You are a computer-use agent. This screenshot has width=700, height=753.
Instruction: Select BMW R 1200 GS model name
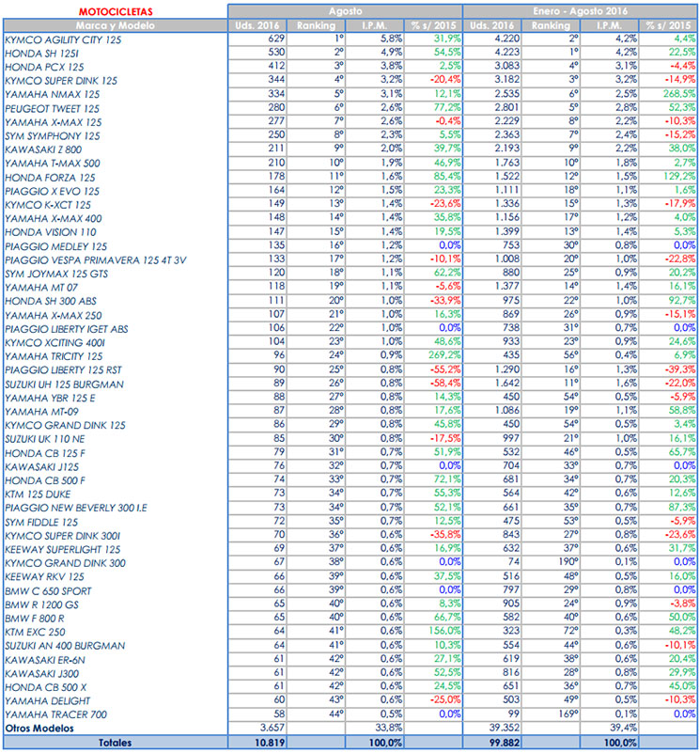41,604
